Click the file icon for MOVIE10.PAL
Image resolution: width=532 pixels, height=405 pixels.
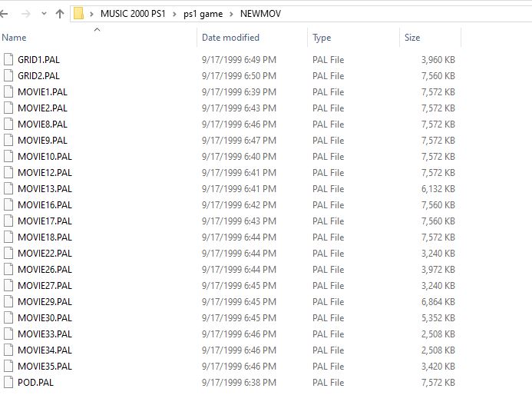pyautogui.click(x=8, y=156)
